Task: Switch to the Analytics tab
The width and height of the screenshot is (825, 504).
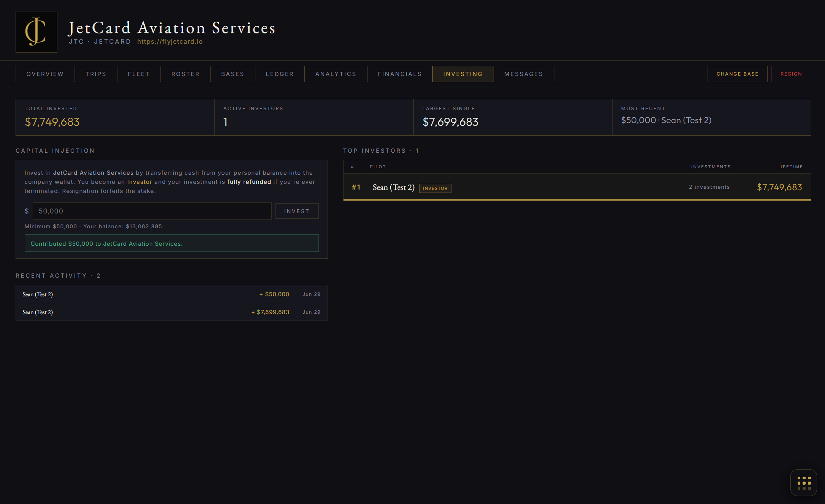Action: point(336,74)
